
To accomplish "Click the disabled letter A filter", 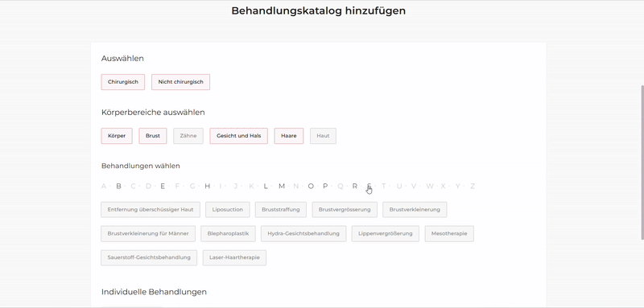I will click(104, 187).
